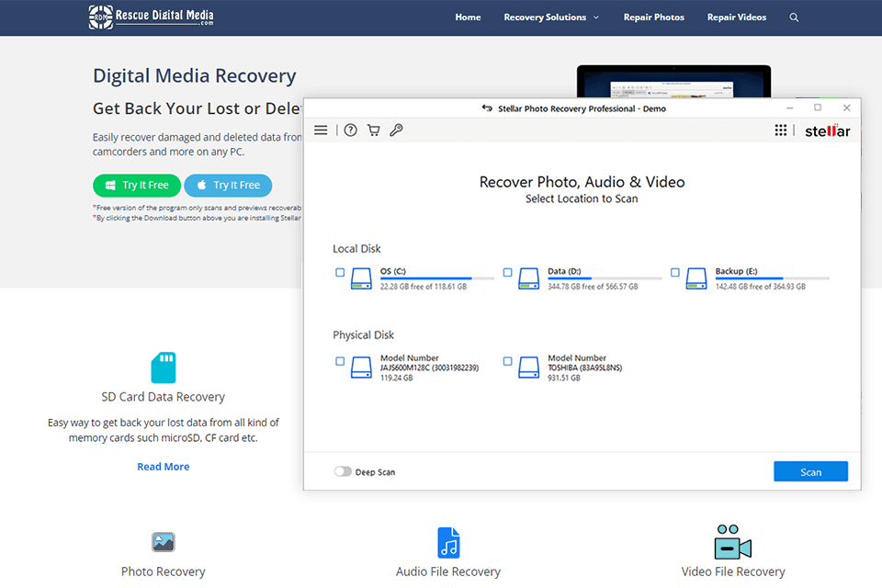Open the Repair Videos menu item
This screenshot has height=588, width=882.
click(736, 17)
